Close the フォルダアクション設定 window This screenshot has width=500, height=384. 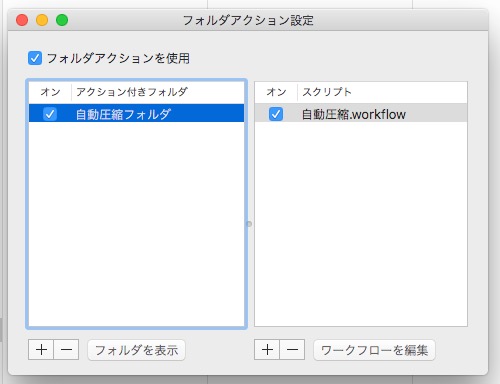22,20
